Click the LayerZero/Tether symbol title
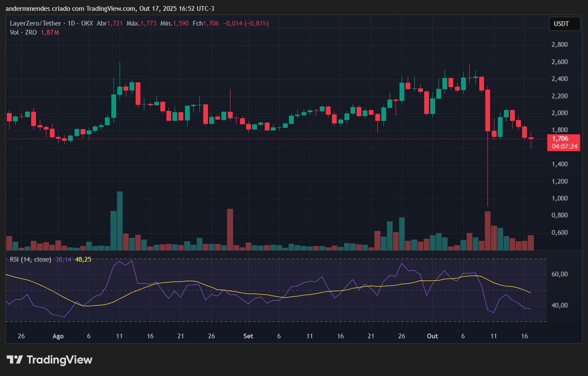This screenshot has height=376, width=588. 36,23
